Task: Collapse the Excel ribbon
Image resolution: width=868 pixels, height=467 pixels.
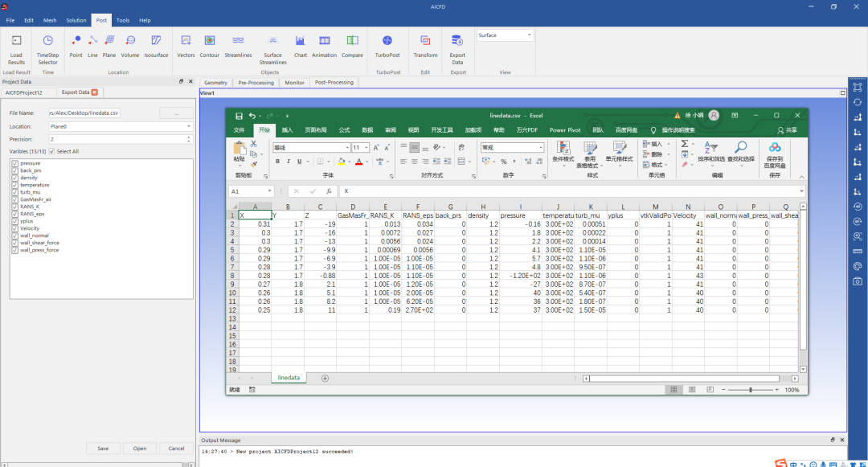Action: [x=801, y=177]
